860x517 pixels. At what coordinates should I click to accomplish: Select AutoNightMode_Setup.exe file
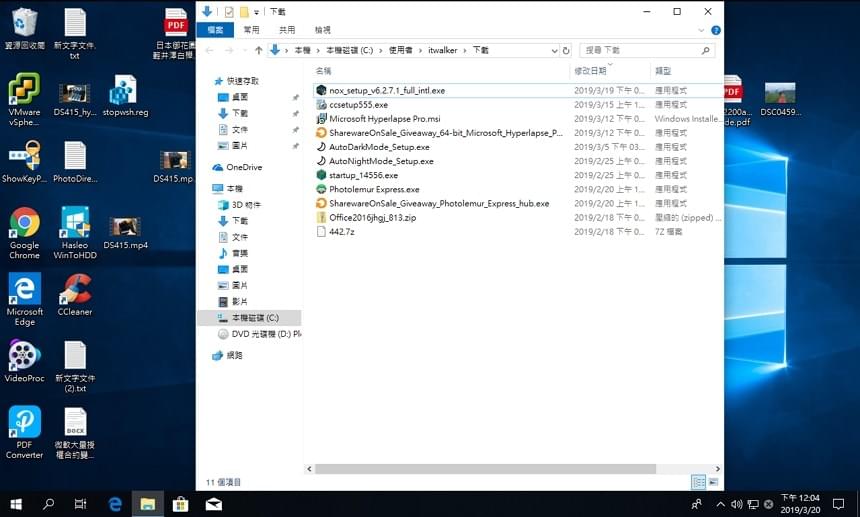[381, 161]
